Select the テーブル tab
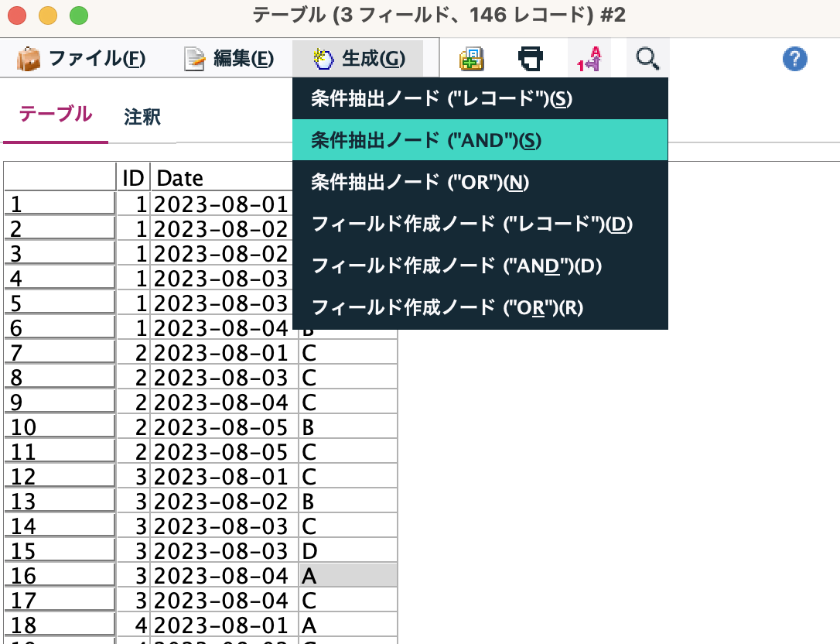This screenshot has width=840, height=644. point(54,112)
